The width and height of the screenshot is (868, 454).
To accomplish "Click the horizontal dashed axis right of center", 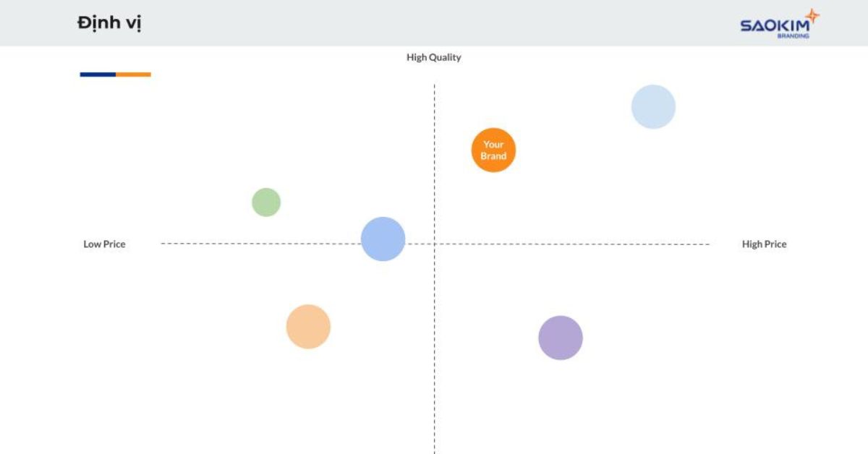I will 572,244.
